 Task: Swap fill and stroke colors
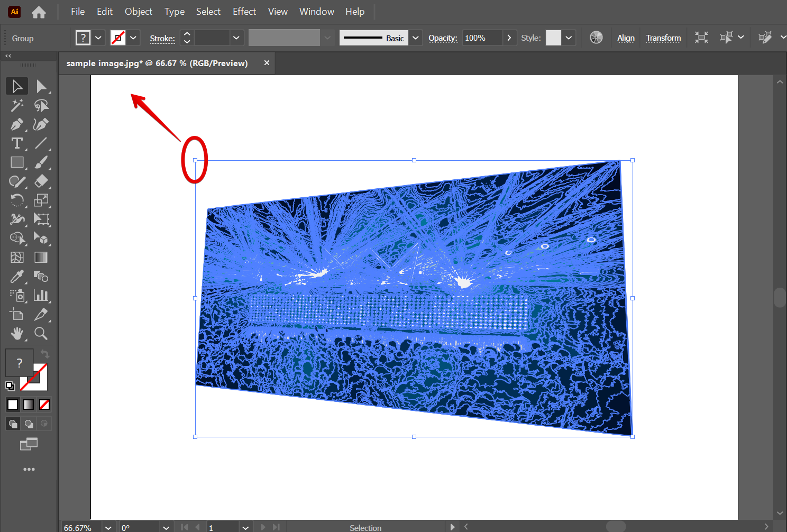[45, 354]
